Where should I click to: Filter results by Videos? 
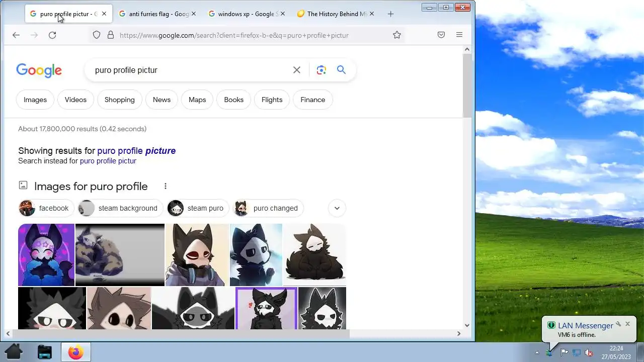click(75, 100)
